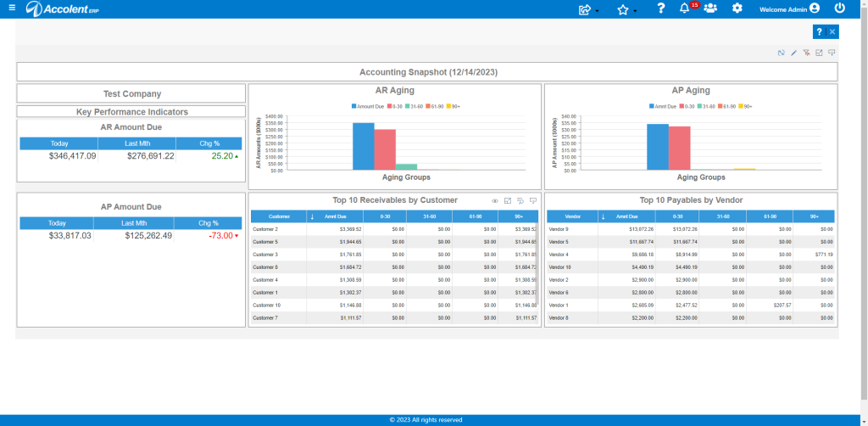Click the power logout icon
Viewport: 868px width, 426px height.
[x=840, y=8]
